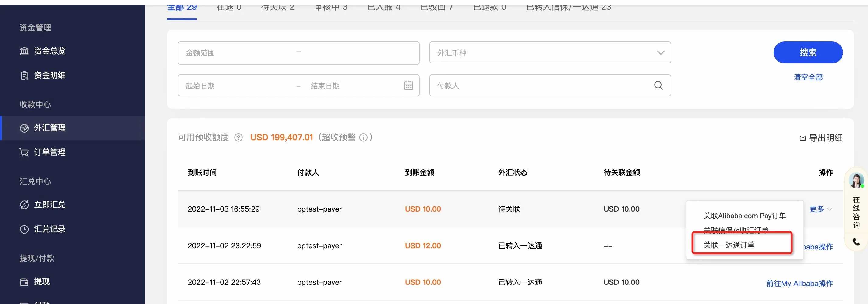Click help question icon beside 可用预收额度
Screen dimensions: 868x304
tap(238, 138)
